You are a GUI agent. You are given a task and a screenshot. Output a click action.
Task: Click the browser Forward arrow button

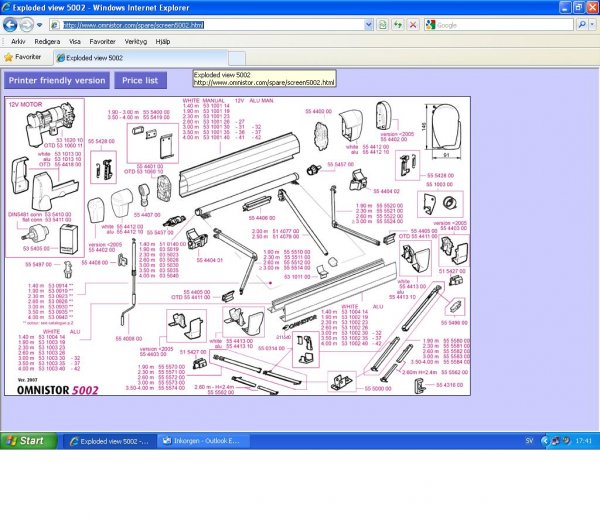[x=28, y=24]
